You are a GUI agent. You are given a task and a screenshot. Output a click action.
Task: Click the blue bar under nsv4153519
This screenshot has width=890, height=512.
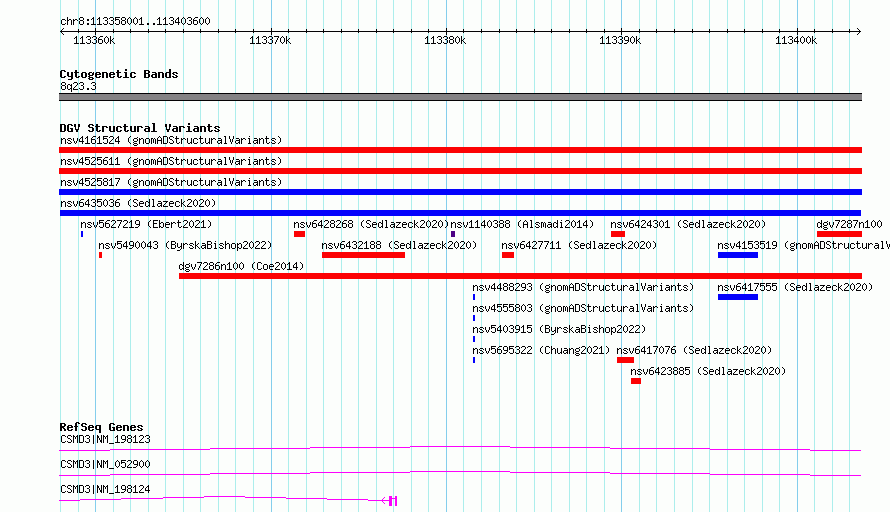pos(738,255)
